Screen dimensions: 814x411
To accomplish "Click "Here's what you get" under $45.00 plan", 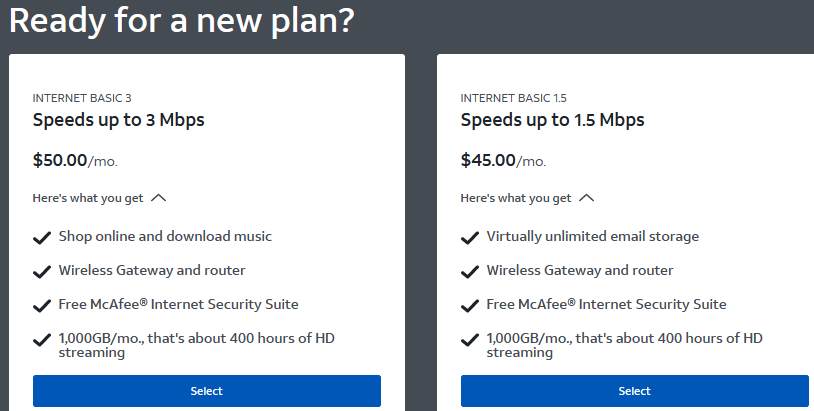I will 516,198.
